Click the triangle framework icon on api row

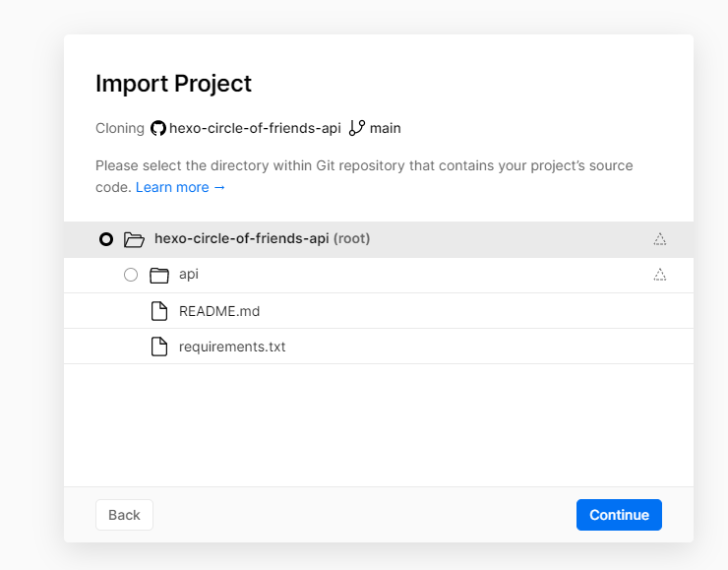click(660, 275)
